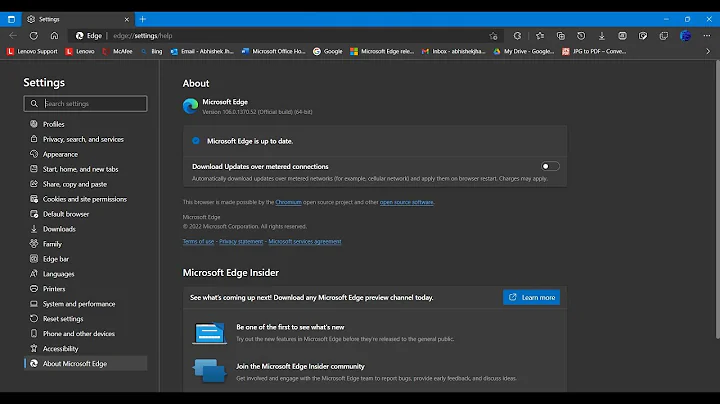Open Microsoft services agreement link
This screenshot has width=720, height=404.
click(305, 241)
